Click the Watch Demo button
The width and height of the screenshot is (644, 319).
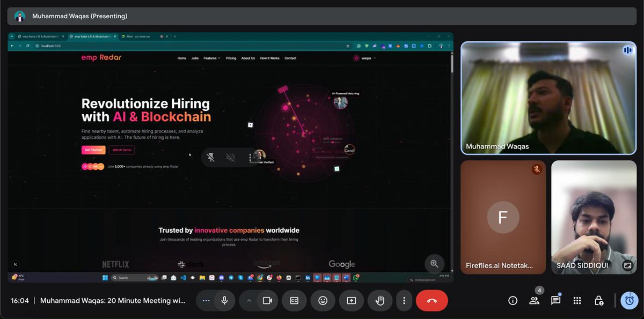[122, 150]
